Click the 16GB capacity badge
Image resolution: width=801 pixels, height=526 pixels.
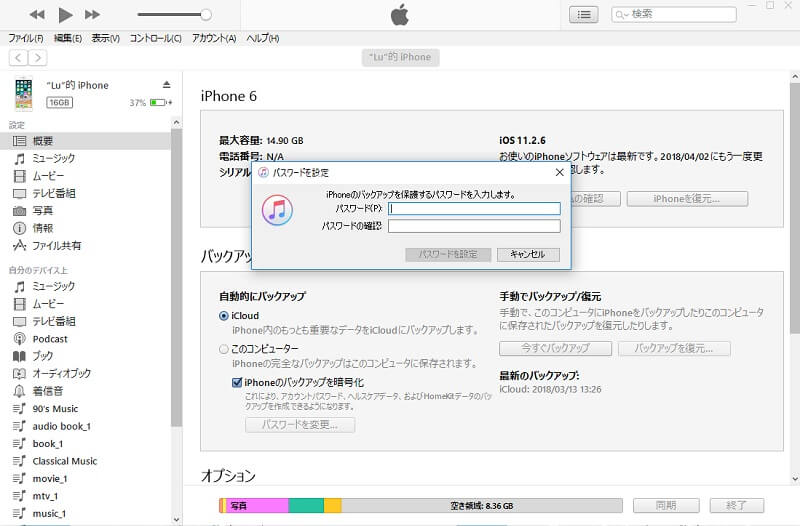(x=59, y=103)
